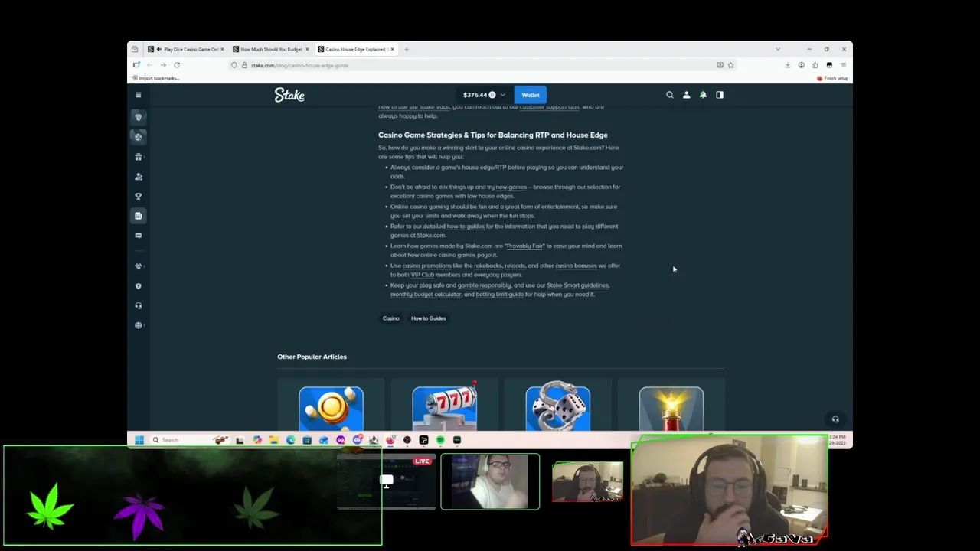Open reader view icon in address bar

(x=720, y=65)
